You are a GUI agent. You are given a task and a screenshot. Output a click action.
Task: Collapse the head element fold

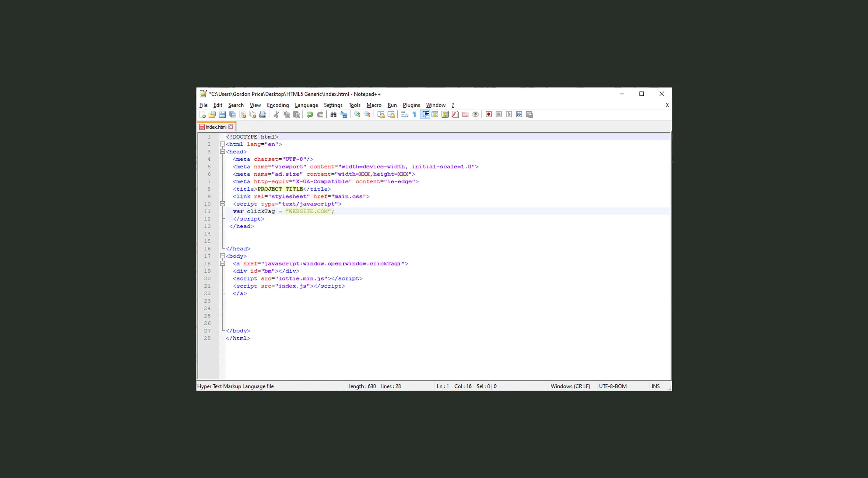click(x=223, y=152)
